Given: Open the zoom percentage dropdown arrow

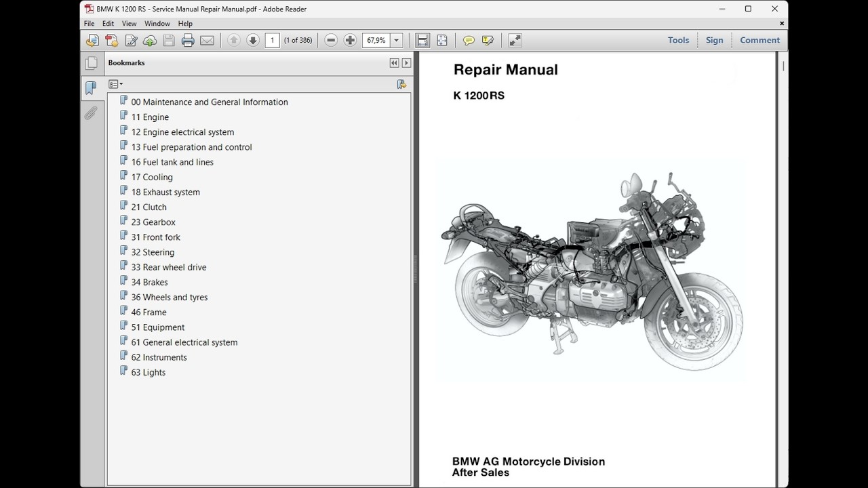Looking at the screenshot, I should tap(397, 41).
